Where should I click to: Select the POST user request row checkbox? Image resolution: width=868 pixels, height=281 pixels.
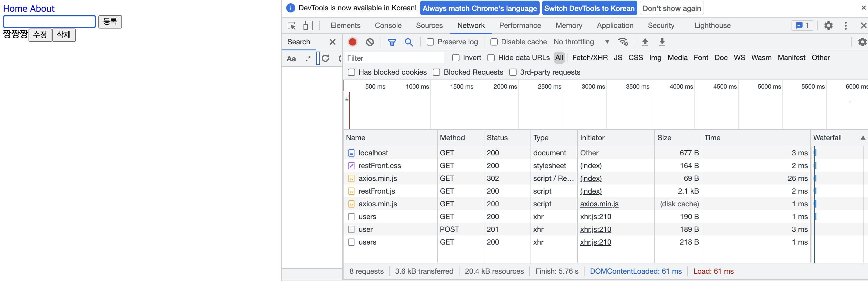pos(351,229)
